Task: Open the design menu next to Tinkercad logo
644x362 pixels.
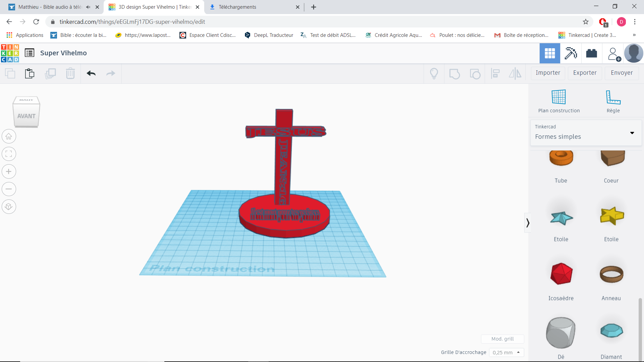Action: (29, 53)
